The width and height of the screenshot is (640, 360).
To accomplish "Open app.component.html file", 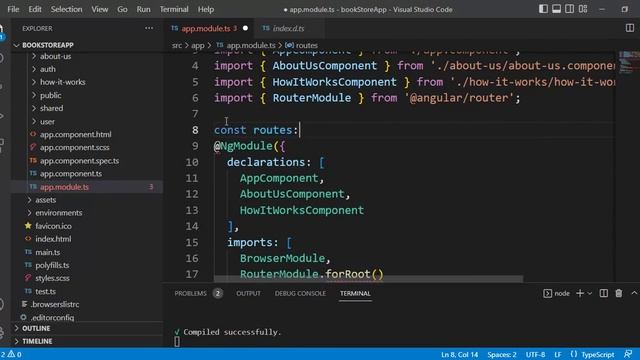I will pyautogui.click(x=76, y=134).
